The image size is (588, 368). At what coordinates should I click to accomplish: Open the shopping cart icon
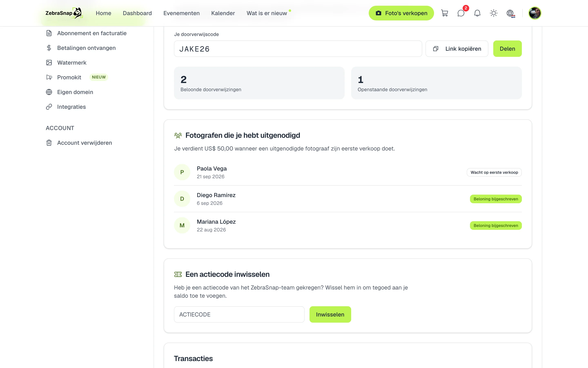(444, 13)
